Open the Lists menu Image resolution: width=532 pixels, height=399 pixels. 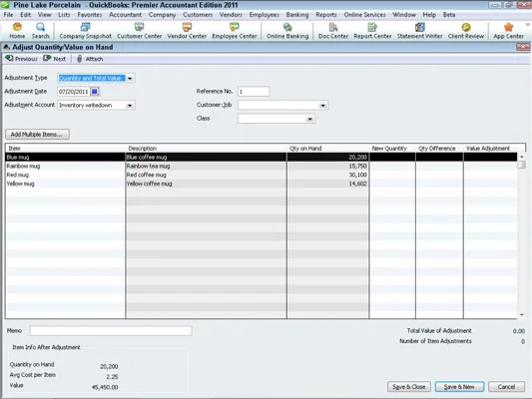click(64, 15)
